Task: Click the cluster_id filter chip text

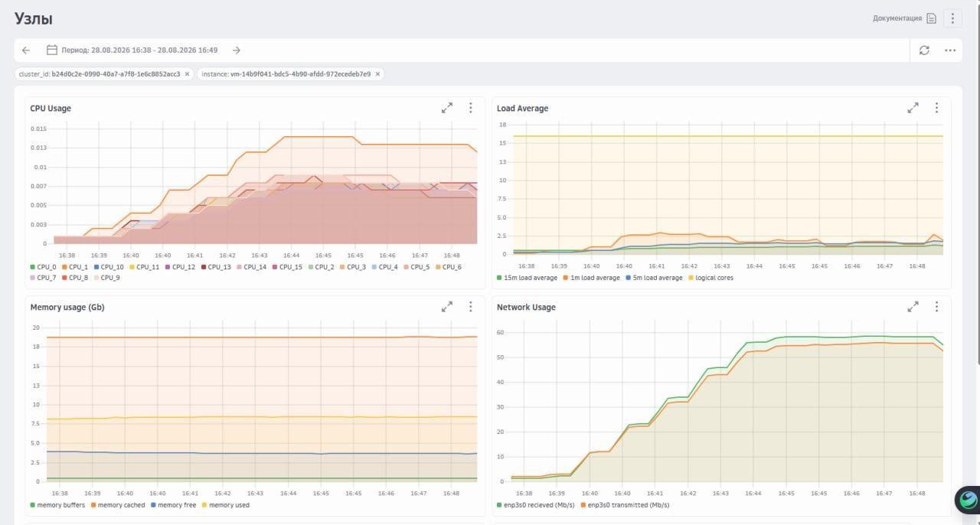Action: click(100, 74)
